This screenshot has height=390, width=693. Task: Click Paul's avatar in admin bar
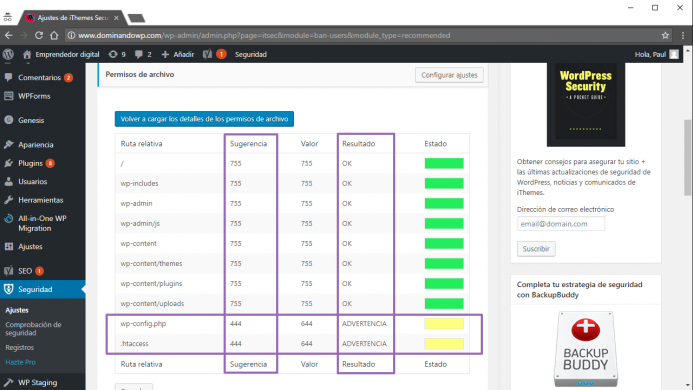674,54
